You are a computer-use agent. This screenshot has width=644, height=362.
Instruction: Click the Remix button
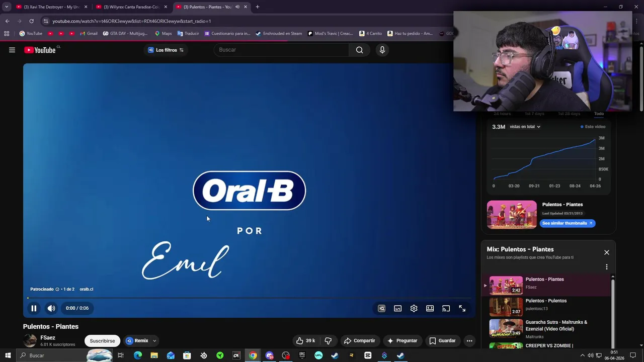coord(137,341)
